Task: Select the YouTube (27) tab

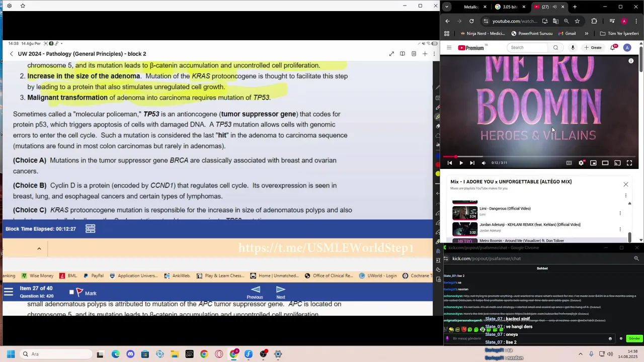Action: pos(544,7)
